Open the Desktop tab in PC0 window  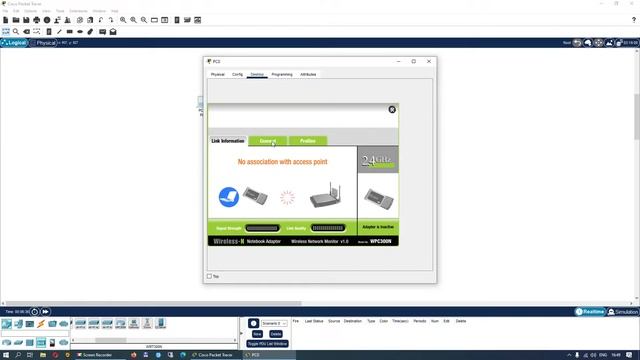click(257, 74)
